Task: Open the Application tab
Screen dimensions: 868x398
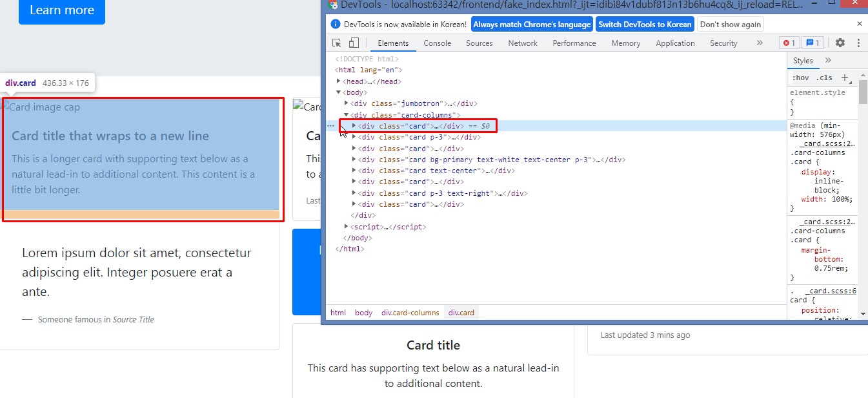Action: (675, 43)
